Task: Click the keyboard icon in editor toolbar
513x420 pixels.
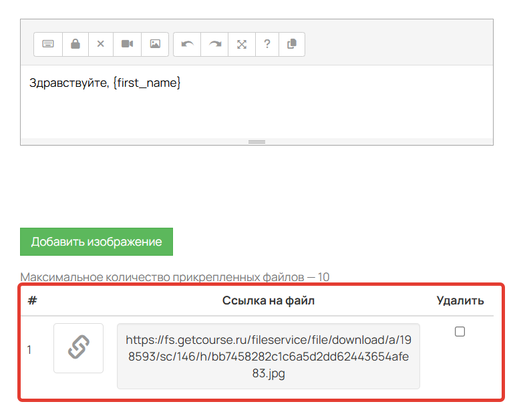Action: tap(48, 44)
